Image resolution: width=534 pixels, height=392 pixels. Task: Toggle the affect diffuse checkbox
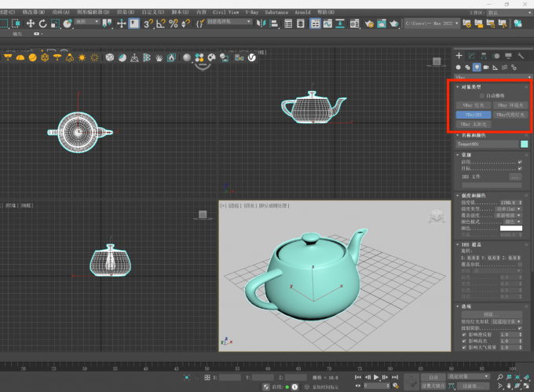[x=464, y=335]
